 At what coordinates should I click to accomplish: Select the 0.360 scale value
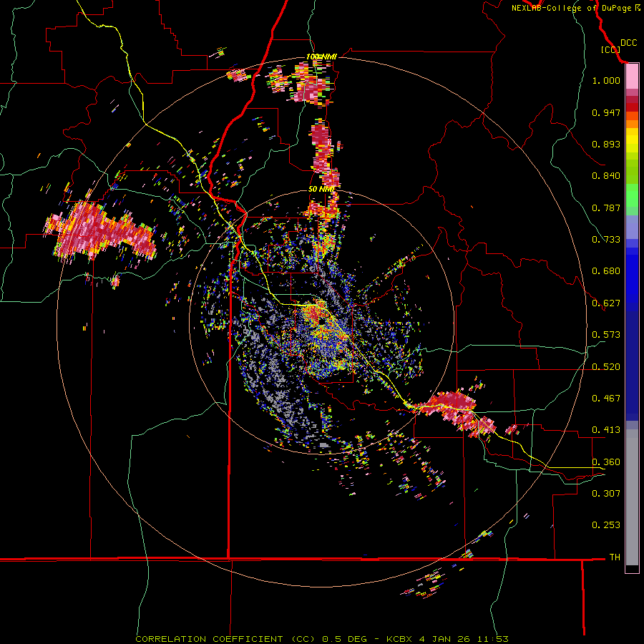point(606,462)
